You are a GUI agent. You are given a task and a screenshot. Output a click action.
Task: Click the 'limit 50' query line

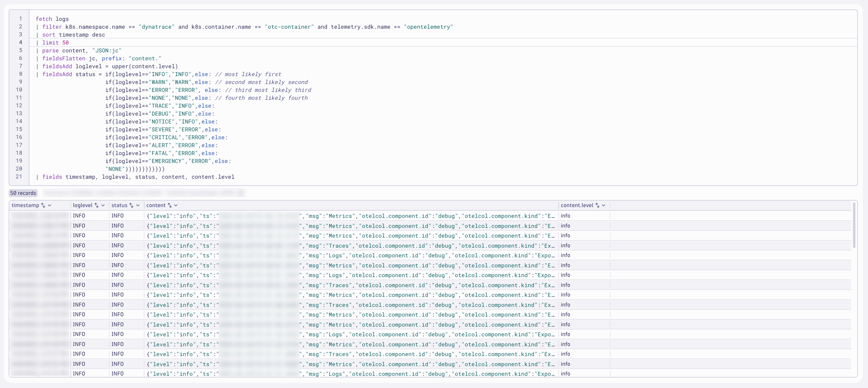coord(52,43)
